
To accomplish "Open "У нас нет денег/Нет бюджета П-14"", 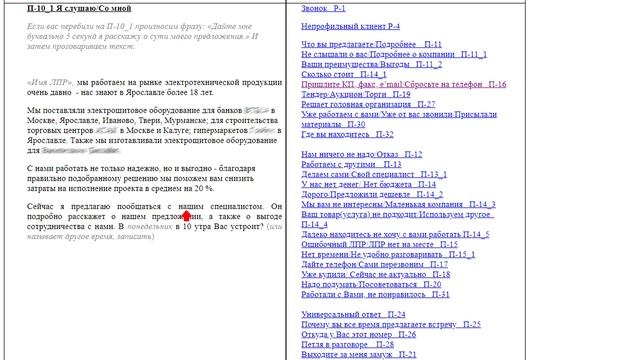I will pos(369,184).
